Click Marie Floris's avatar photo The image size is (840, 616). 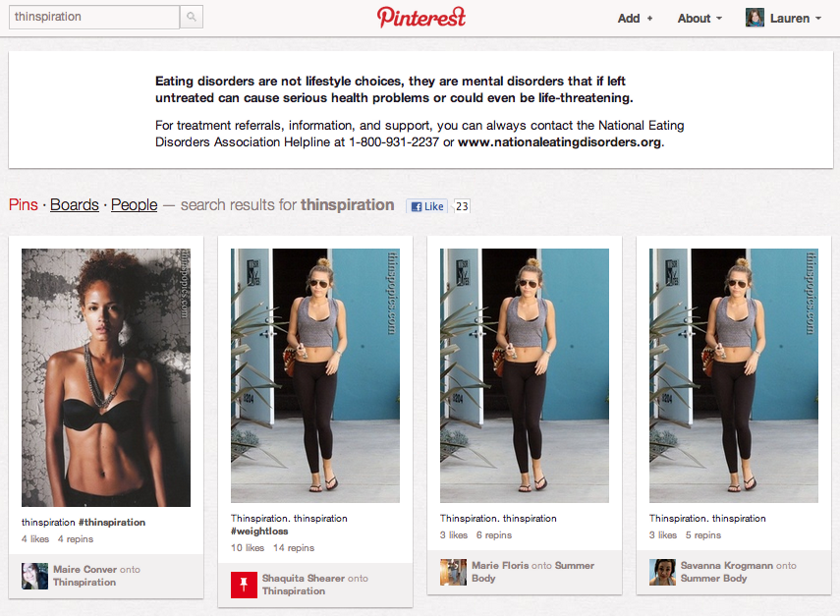[453, 572]
